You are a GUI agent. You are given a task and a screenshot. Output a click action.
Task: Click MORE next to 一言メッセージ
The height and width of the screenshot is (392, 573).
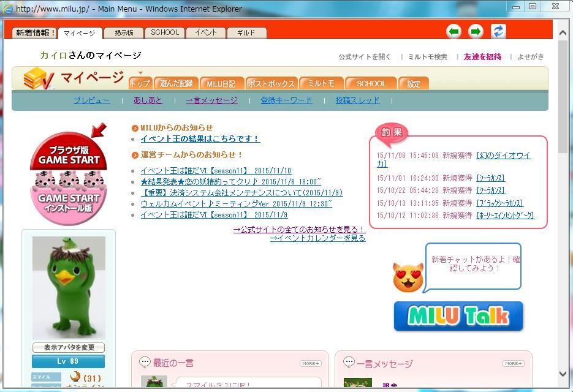tap(513, 363)
